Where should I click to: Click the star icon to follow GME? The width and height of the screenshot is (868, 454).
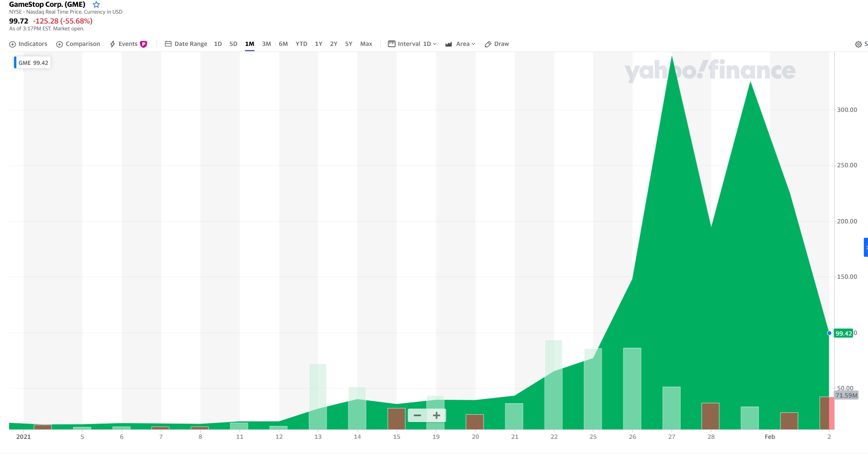tap(96, 5)
